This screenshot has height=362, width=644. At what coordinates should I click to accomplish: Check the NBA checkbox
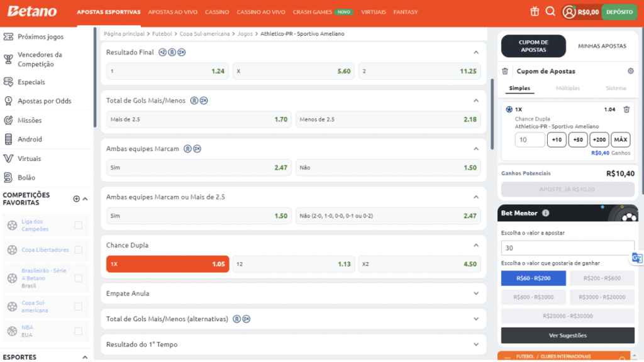[78, 331]
